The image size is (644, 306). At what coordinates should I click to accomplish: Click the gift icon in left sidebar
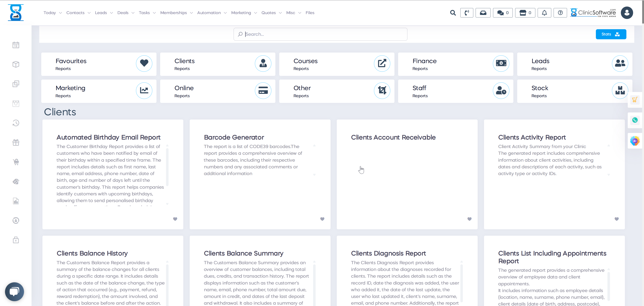tap(16, 142)
